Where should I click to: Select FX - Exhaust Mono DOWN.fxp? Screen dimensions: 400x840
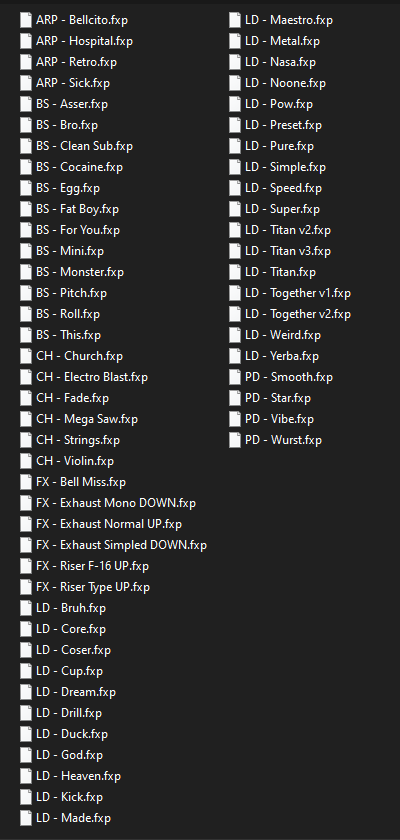116,503
